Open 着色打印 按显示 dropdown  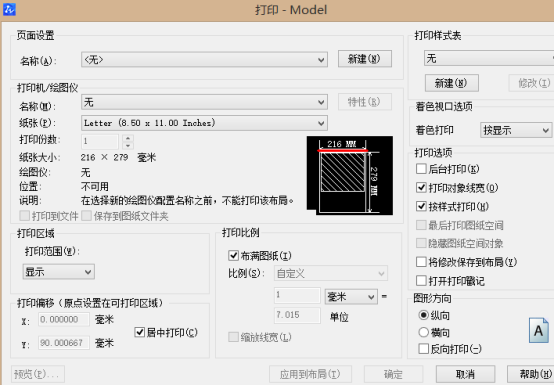516,130
